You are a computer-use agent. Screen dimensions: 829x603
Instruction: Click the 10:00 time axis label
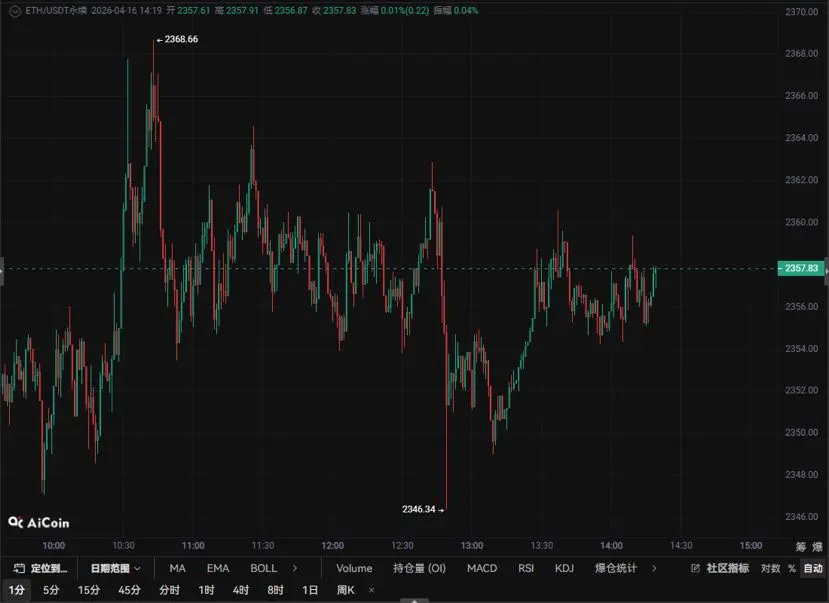53,545
